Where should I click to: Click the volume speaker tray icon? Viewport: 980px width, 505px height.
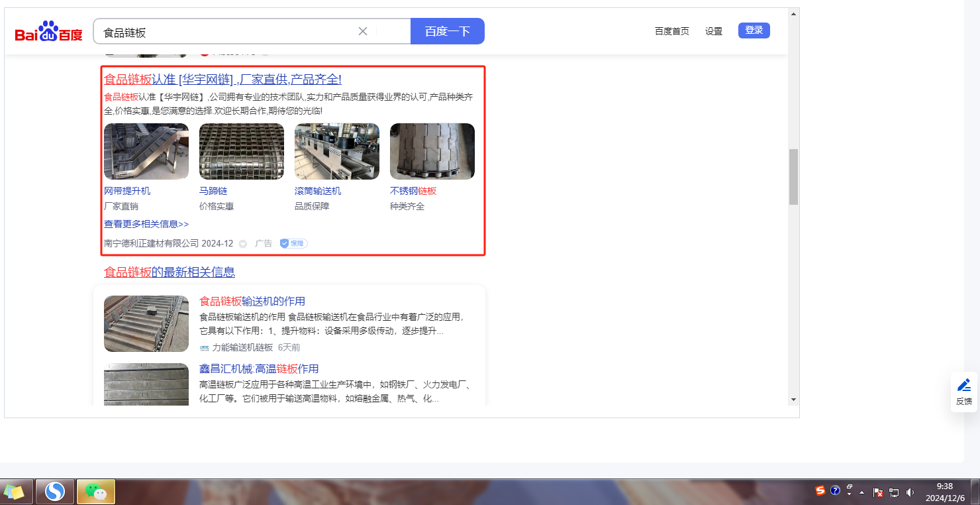pyautogui.click(x=910, y=492)
